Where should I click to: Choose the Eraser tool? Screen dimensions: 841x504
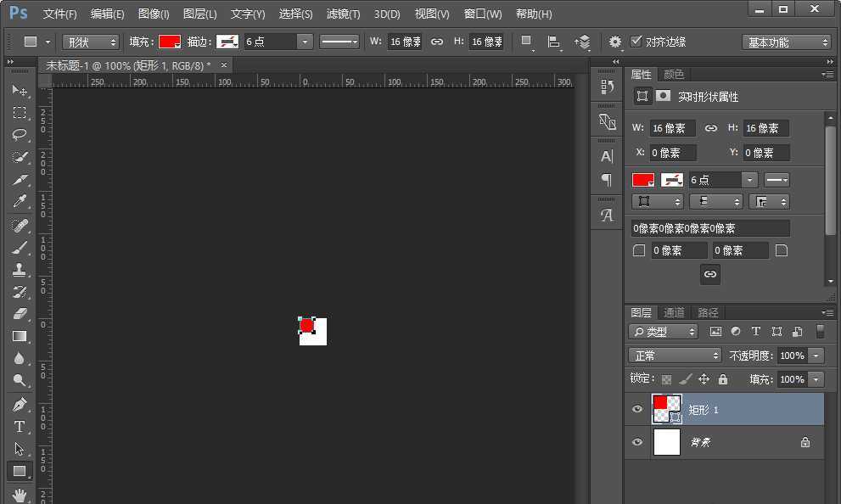point(20,314)
